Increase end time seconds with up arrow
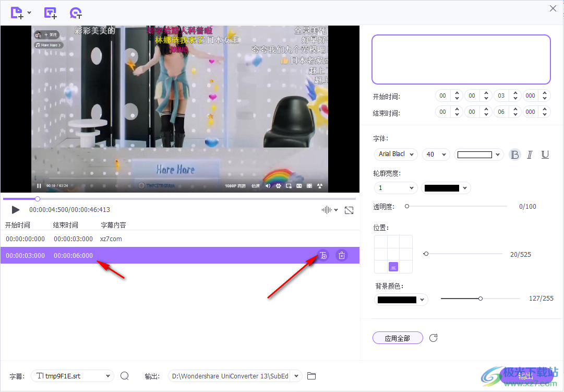The width and height of the screenshot is (564, 392). pos(515,109)
